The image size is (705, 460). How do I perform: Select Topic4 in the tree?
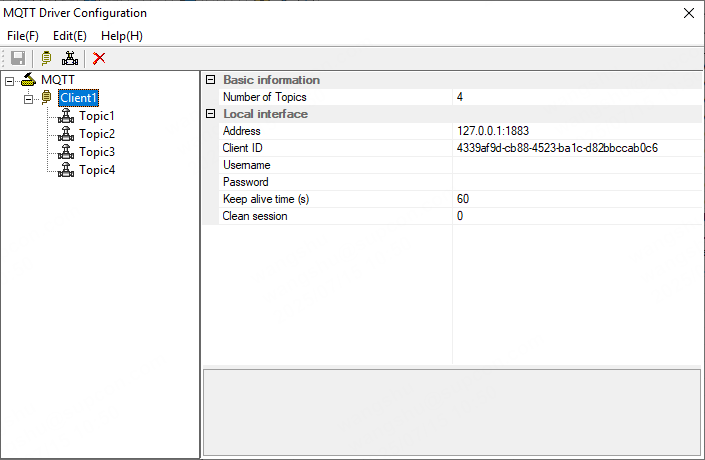point(97,170)
